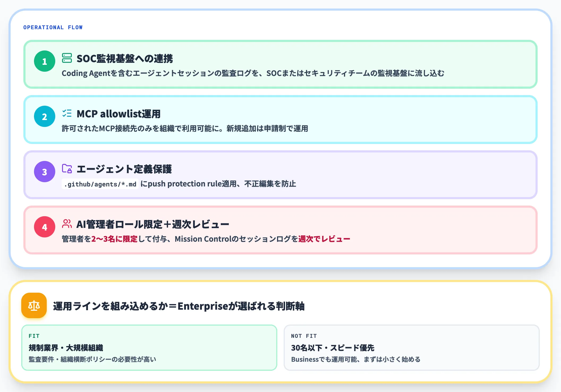This screenshot has height=392, width=561.
Task: Click the red step 4 circle
Action: point(45,227)
